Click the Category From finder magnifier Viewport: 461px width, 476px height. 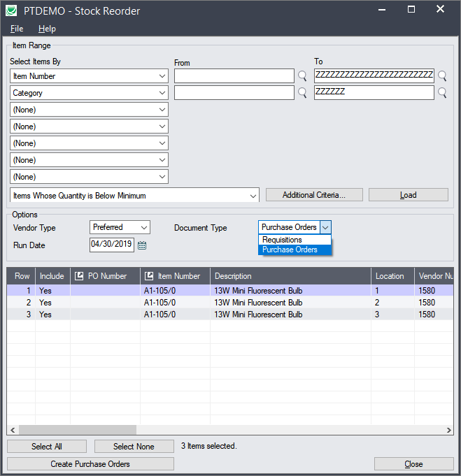point(302,93)
